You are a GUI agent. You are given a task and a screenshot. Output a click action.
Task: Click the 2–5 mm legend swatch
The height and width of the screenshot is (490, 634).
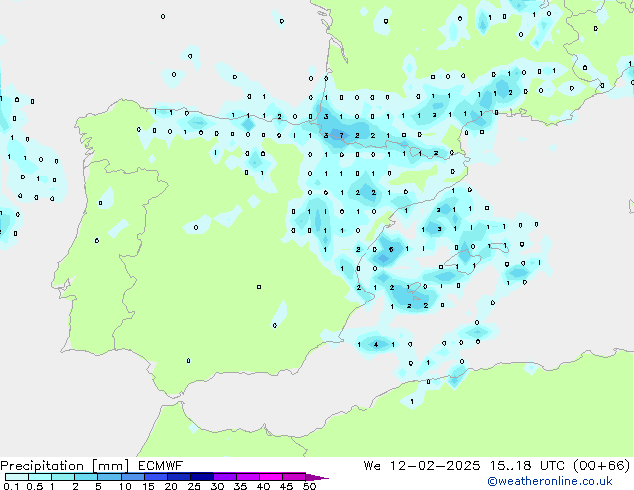click(x=86, y=477)
